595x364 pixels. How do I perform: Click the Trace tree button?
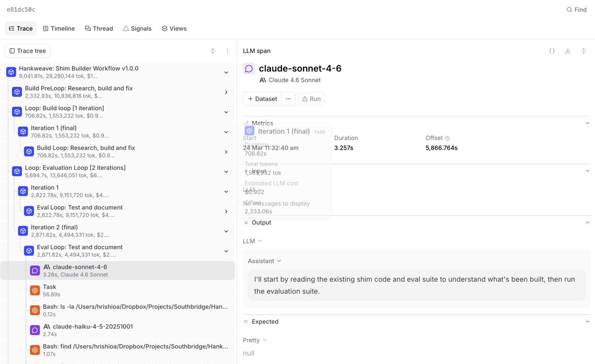[28, 51]
